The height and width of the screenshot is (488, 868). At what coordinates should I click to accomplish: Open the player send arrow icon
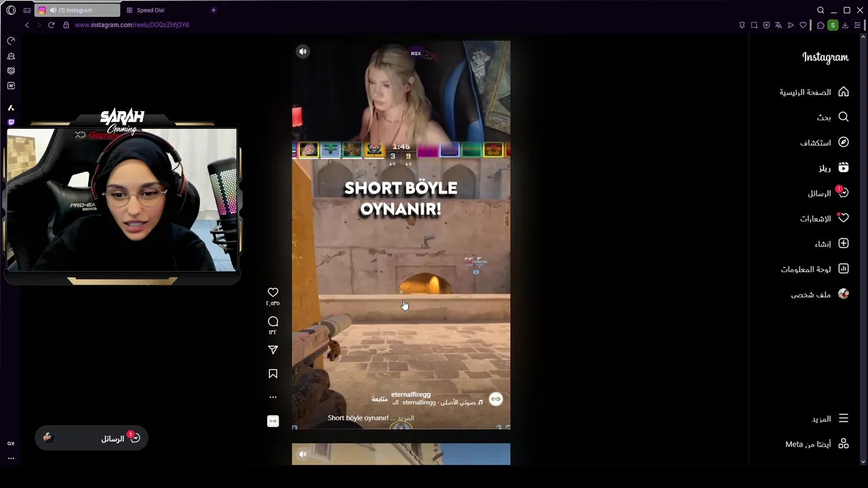791,25
